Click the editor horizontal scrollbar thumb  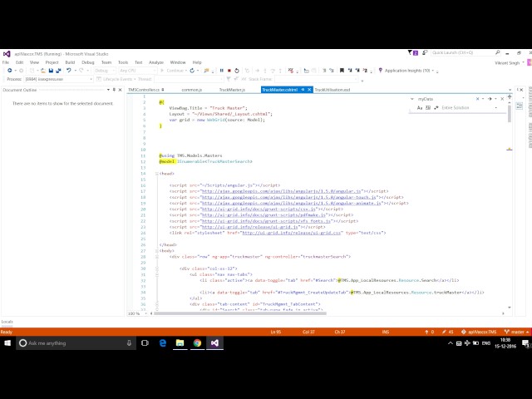click(x=240, y=313)
